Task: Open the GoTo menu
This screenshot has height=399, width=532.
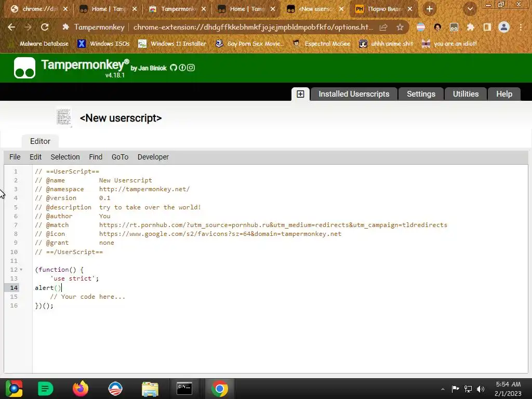Action: (x=120, y=157)
